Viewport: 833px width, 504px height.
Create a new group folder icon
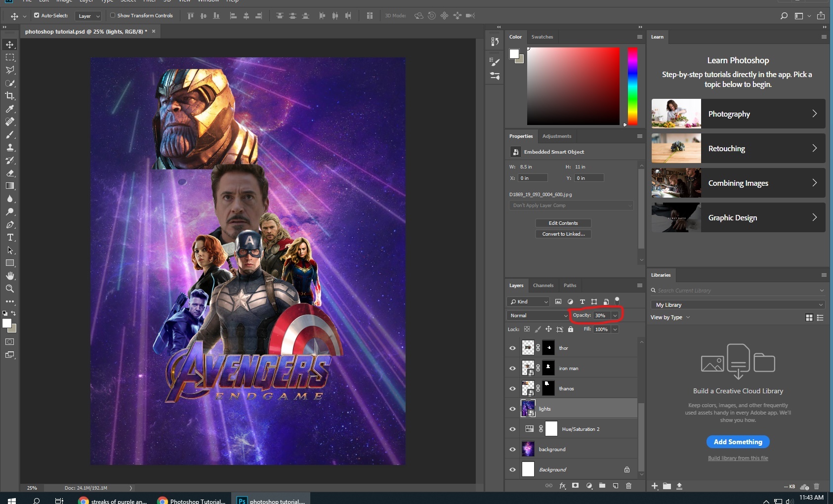(x=602, y=486)
